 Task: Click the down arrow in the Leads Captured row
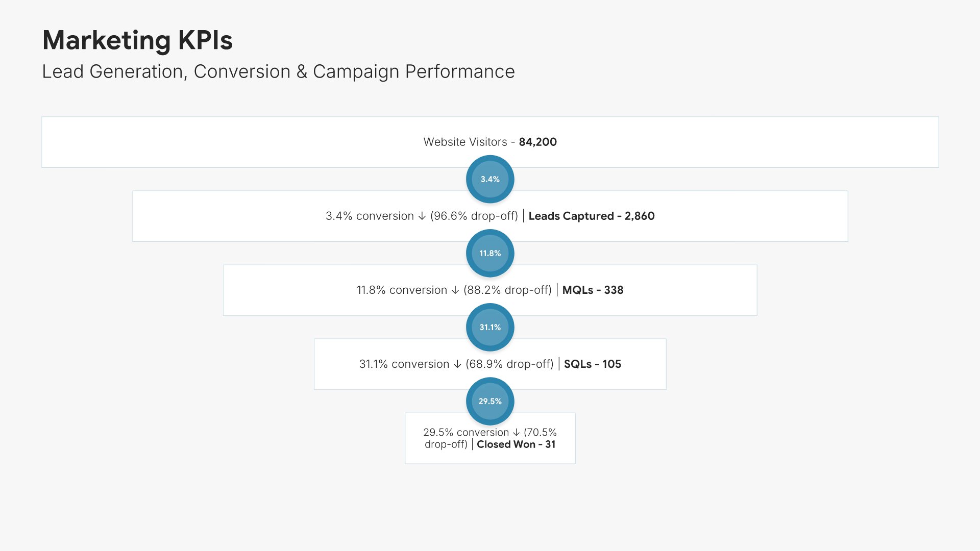pos(422,216)
